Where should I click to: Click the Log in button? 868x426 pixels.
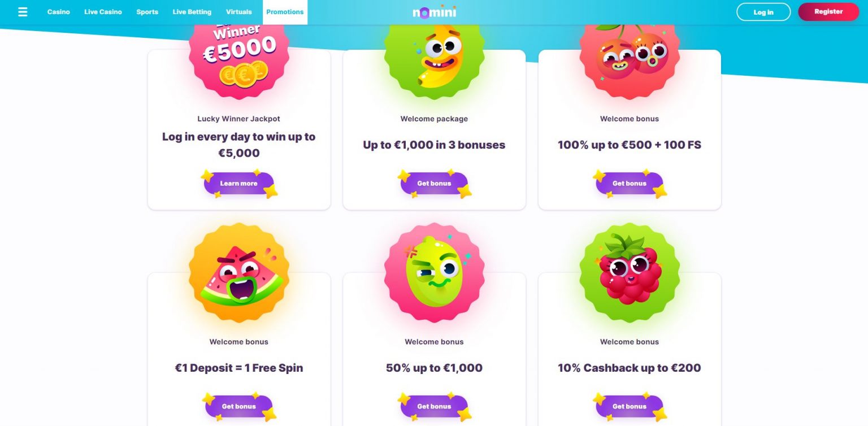coord(763,12)
